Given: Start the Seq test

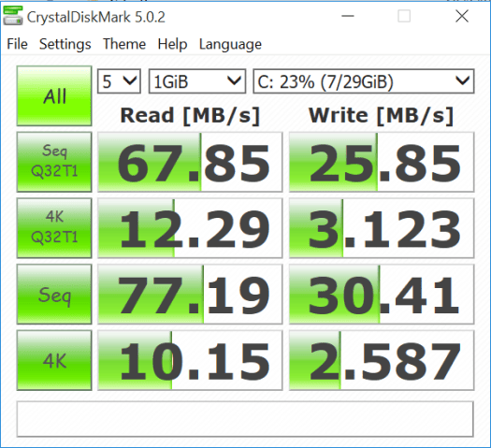Looking at the screenshot, I should point(54,295).
